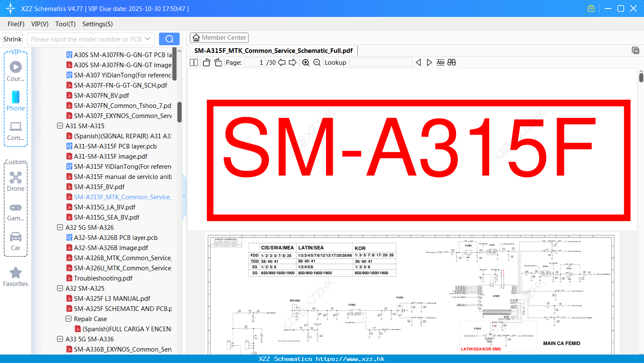The height and width of the screenshot is (363, 644).
Task: Click the XZZ Schematics logo icon
Action: point(11,8)
